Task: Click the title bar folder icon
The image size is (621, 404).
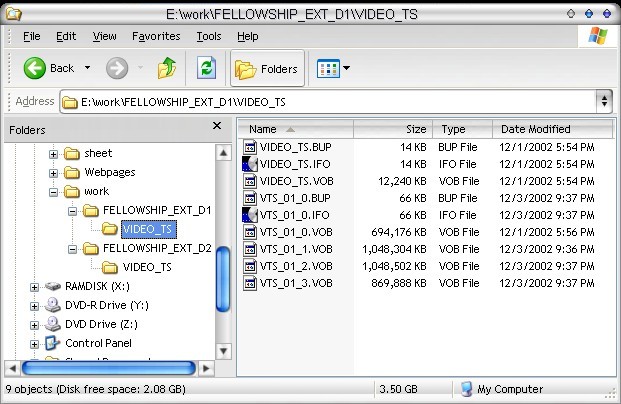Action: pyautogui.click(x=13, y=14)
